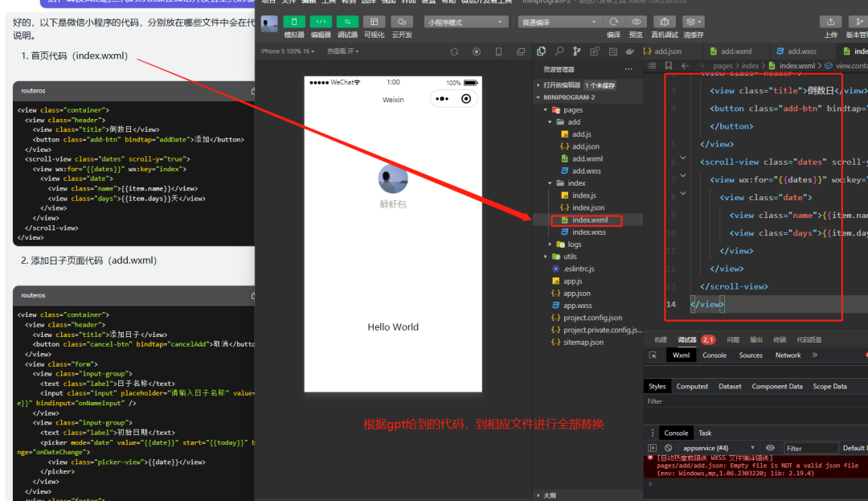The image size is (868, 501).
Task: Toggle the 调试器 debugger panel button
Action: (347, 22)
